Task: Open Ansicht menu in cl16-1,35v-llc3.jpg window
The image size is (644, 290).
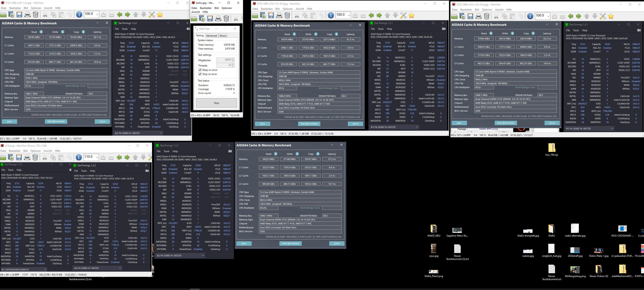Action: click(499, 10)
